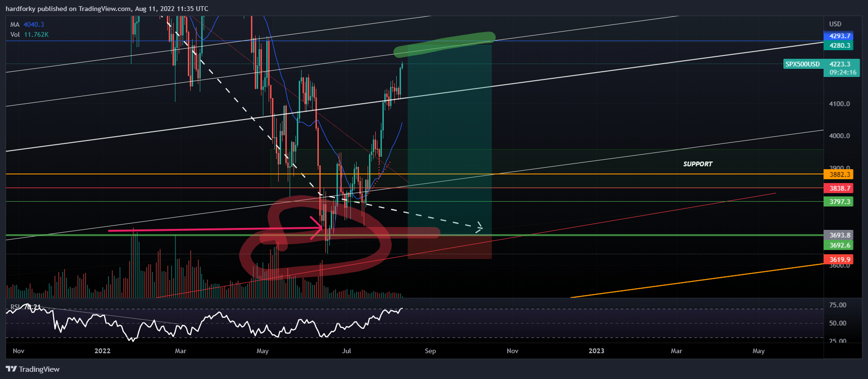The width and height of the screenshot is (868, 379).
Task: Click the volume value 11.762K
Action: pos(36,34)
